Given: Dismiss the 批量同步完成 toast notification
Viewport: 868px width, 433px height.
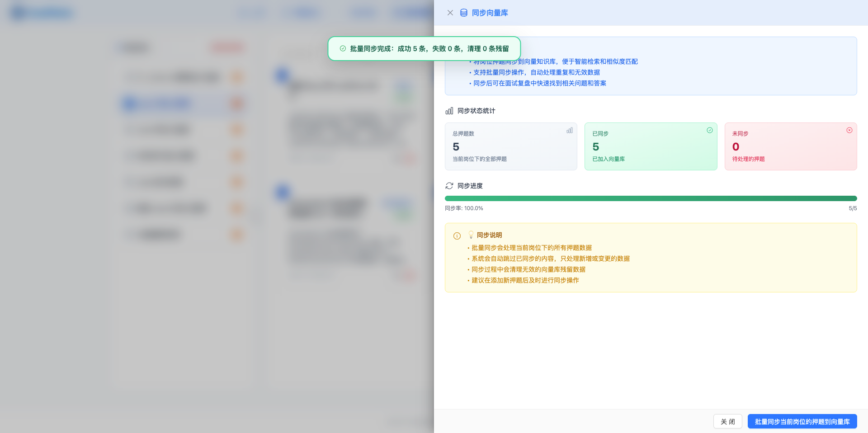Looking at the screenshot, I should click(424, 48).
